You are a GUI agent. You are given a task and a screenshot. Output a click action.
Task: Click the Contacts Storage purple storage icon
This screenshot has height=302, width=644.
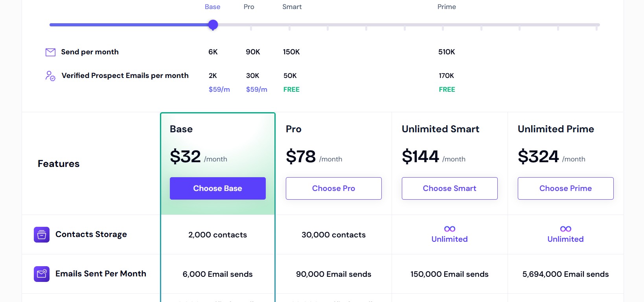(41, 234)
